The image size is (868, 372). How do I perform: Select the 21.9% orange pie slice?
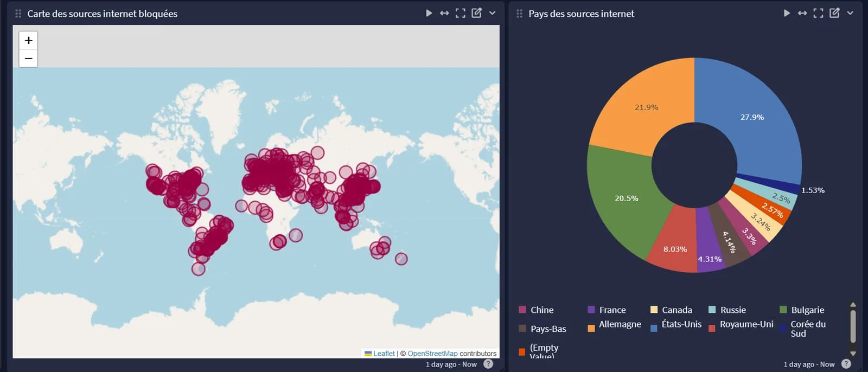pyautogui.click(x=646, y=107)
